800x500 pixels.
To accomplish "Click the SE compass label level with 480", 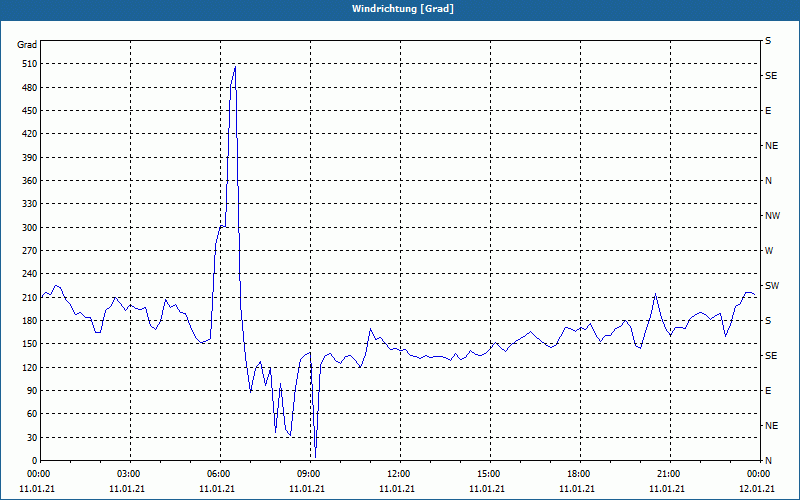I will [771, 76].
